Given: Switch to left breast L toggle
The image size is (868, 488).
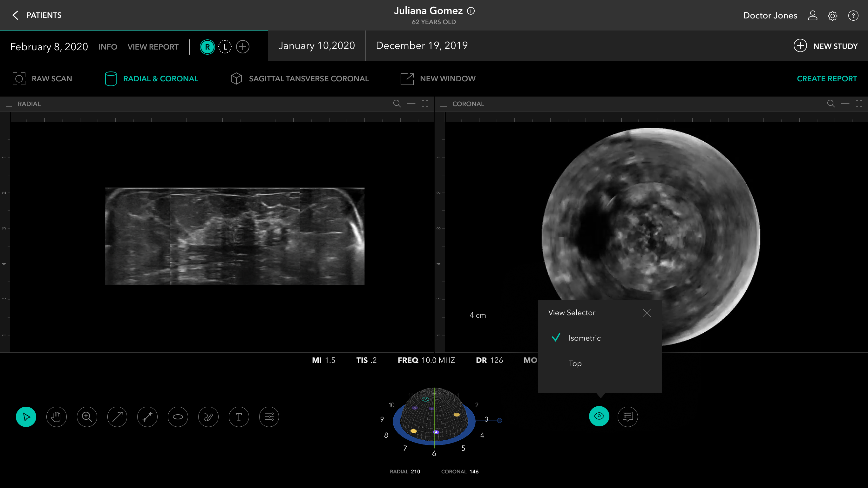Looking at the screenshot, I should pos(225,47).
